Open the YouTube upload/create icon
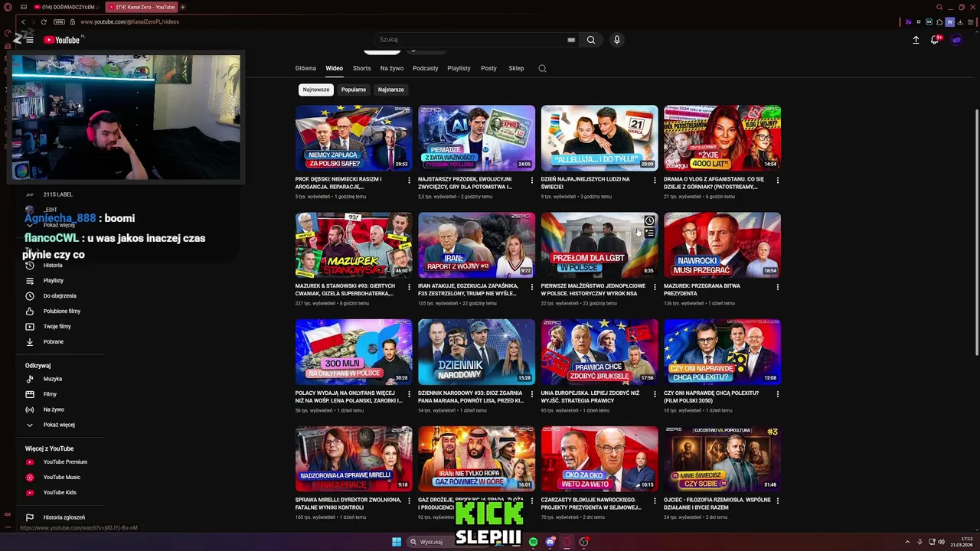Image resolution: width=980 pixels, height=551 pixels. (916, 40)
